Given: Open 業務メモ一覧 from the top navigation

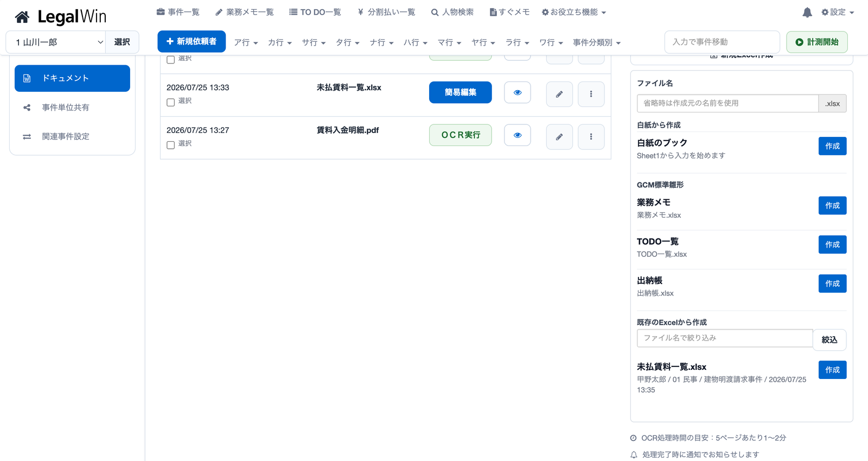Looking at the screenshot, I should point(245,12).
